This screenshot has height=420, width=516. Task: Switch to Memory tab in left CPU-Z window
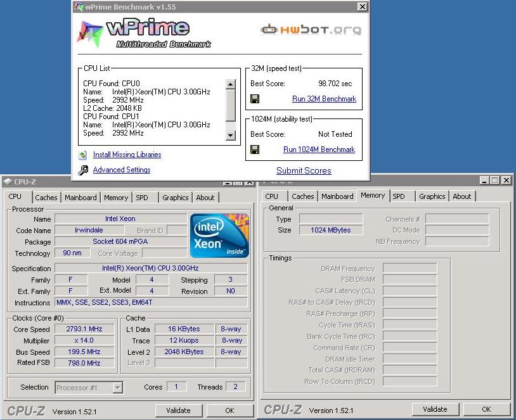point(116,198)
